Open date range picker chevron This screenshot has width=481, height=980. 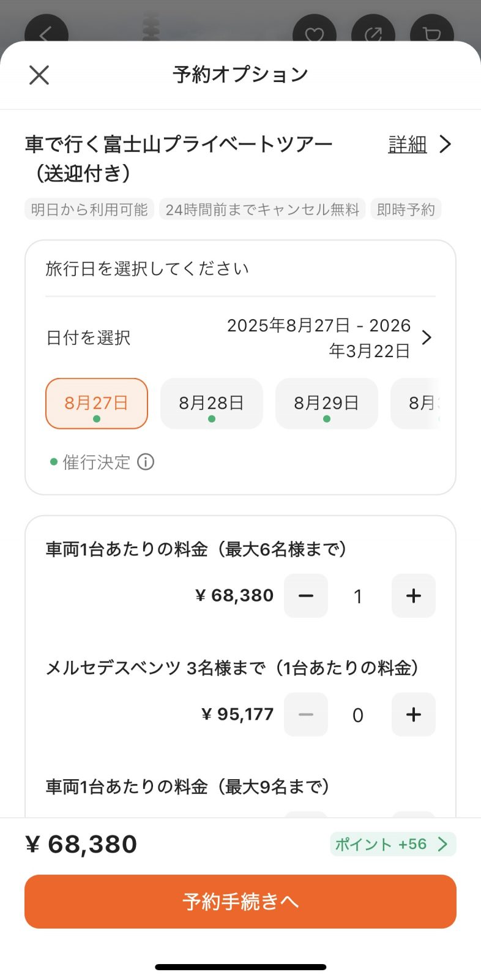[x=427, y=337]
